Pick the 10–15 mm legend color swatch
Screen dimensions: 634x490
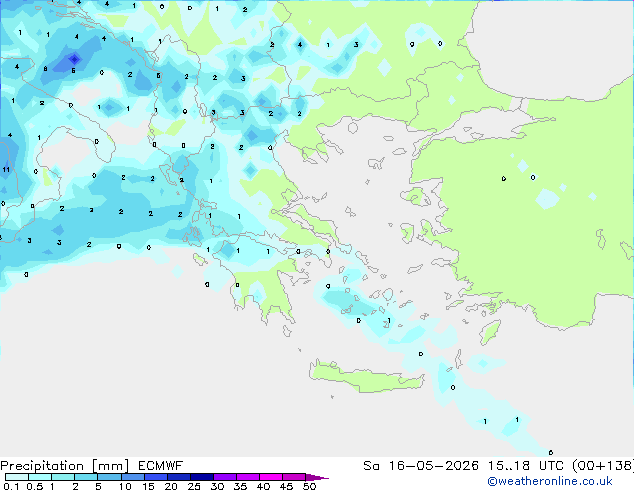click(133, 477)
